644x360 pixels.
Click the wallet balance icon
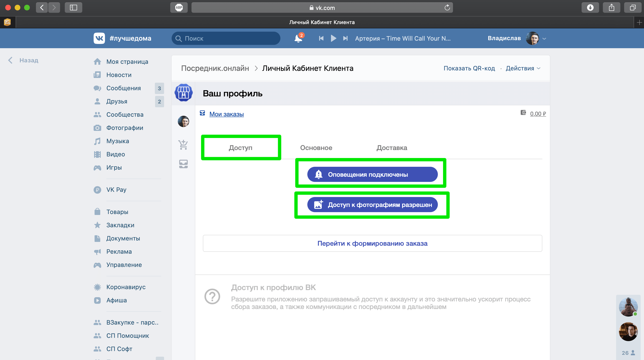[x=523, y=113]
